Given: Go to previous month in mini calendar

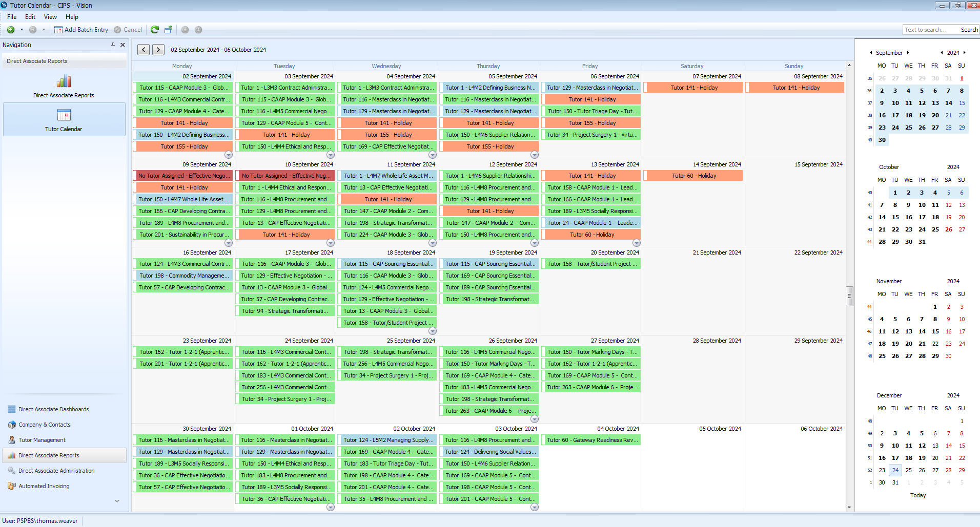Looking at the screenshot, I should (871, 53).
